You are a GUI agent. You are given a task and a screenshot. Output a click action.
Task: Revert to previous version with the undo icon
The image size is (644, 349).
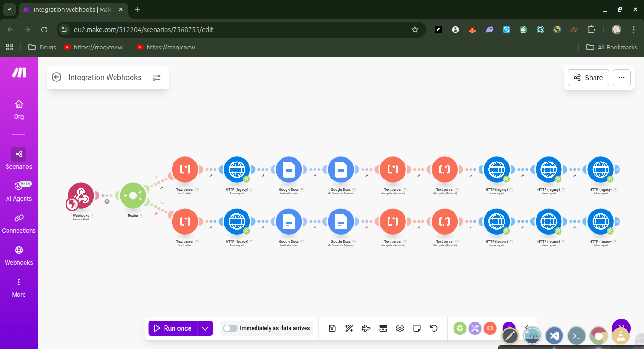coord(434,328)
